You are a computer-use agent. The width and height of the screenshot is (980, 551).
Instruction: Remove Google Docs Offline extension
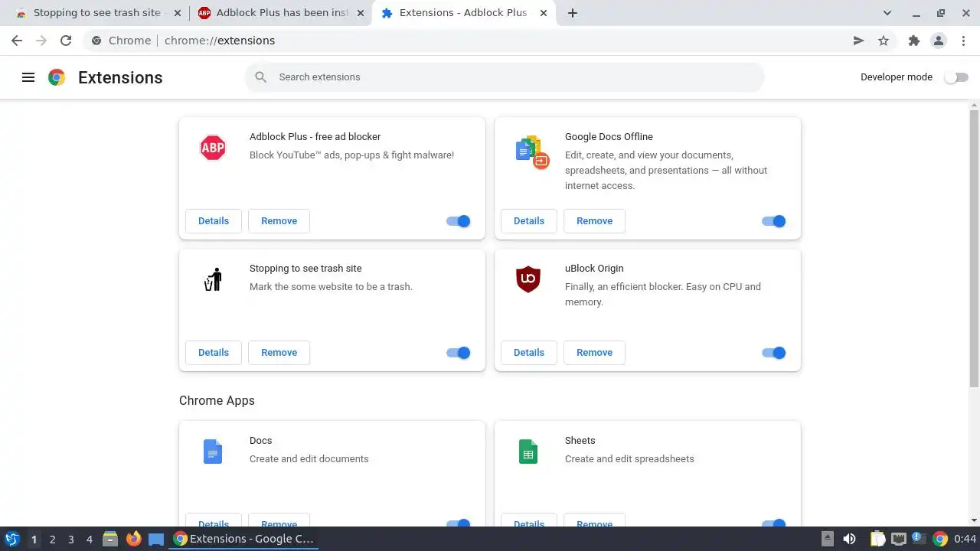tap(594, 221)
